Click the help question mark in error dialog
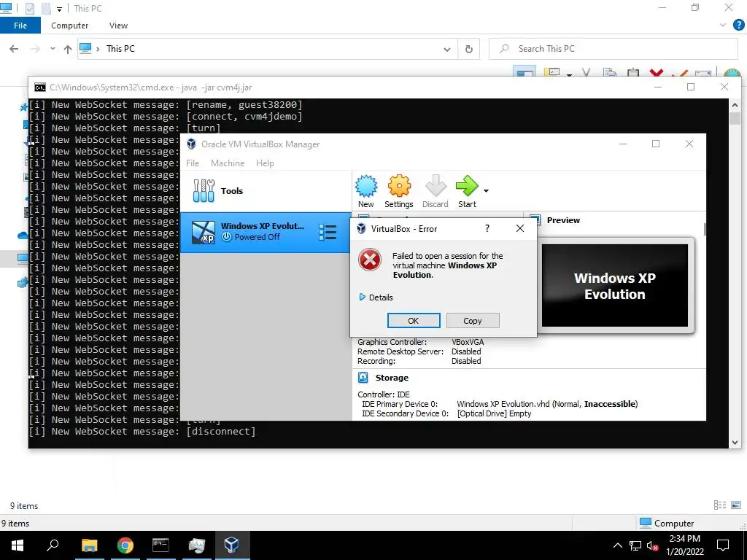Image resolution: width=747 pixels, height=560 pixels. point(487,228)
